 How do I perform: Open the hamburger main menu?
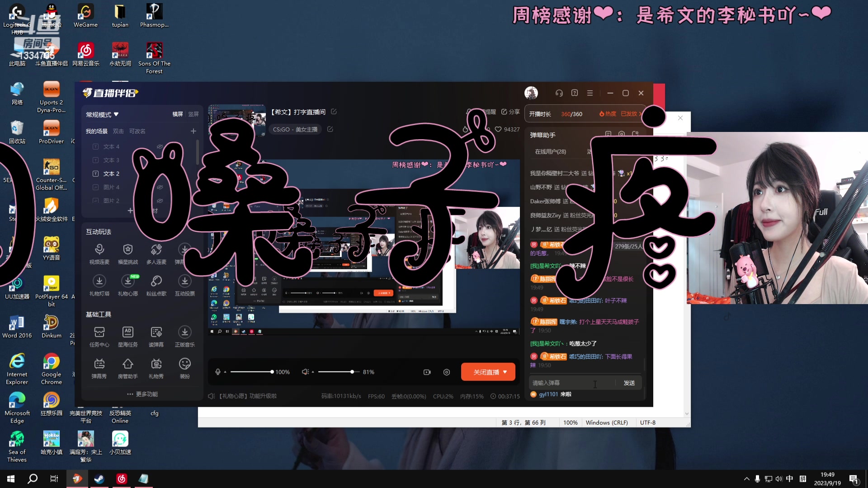pos(590,93)
